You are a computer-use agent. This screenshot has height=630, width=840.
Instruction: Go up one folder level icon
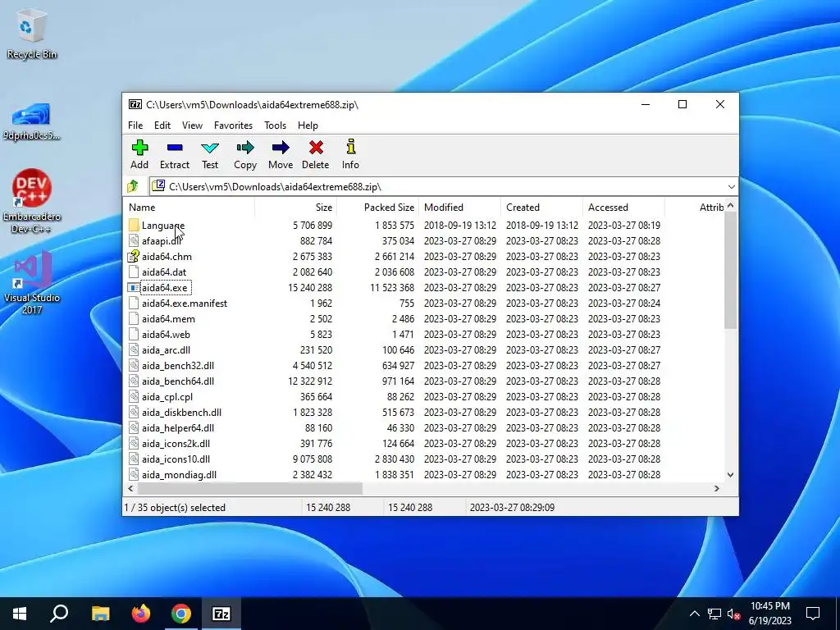pos(133,186)
